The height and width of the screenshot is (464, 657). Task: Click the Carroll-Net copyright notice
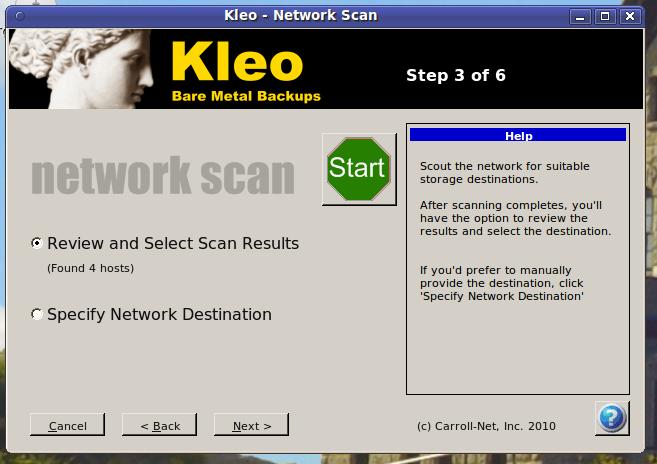[x=486, y=426]
